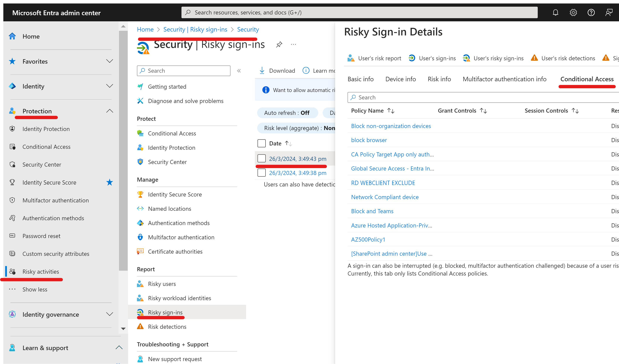Click the policy Search field in details
The width and height of the screenshot is (619, 364).
pyautogui.click(x=483, y=98)
